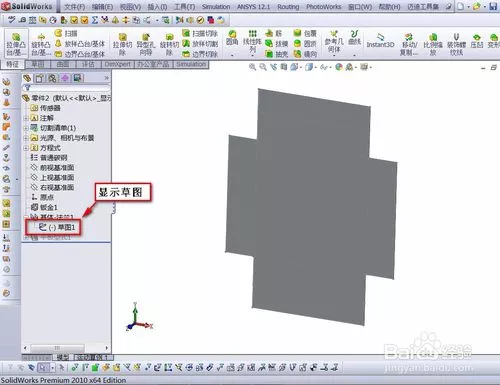This screenshot has width=500, height=385.
Task: Choose the 边界凸台/基体 boundary feature
Action: 80,54
